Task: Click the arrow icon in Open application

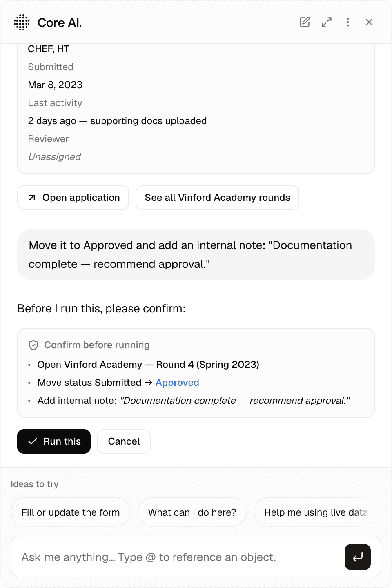Action: (x=32, y=198)
